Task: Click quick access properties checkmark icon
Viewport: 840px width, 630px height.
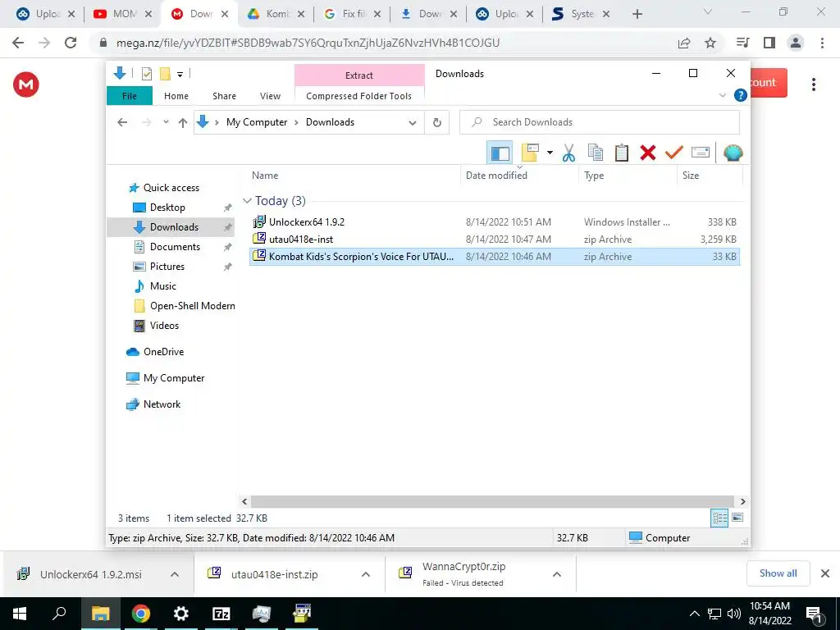Action: click(147, 74)
